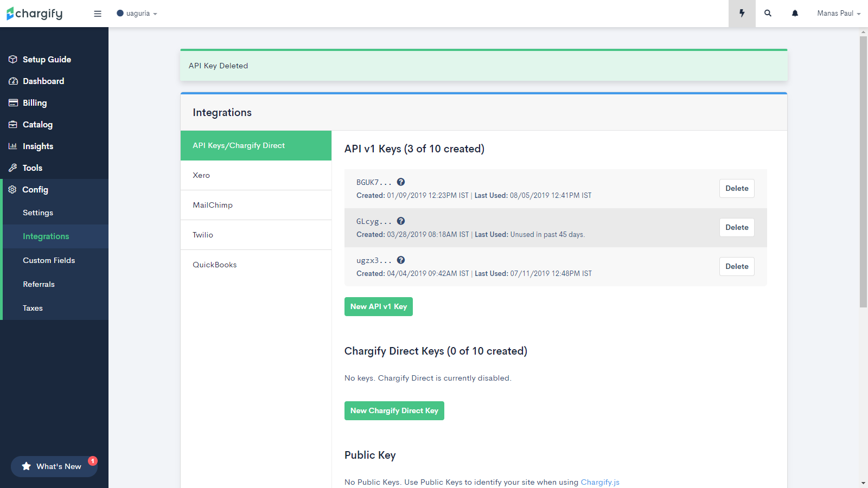Delete the GLcyg API key
Viewport: 868px width, 488px height.
coord(737,228)
